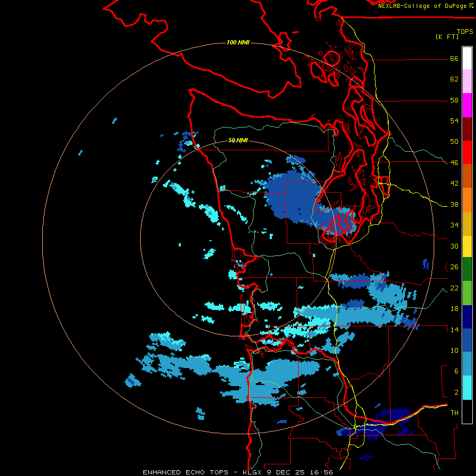Click the legend value 10

[454, 351]
